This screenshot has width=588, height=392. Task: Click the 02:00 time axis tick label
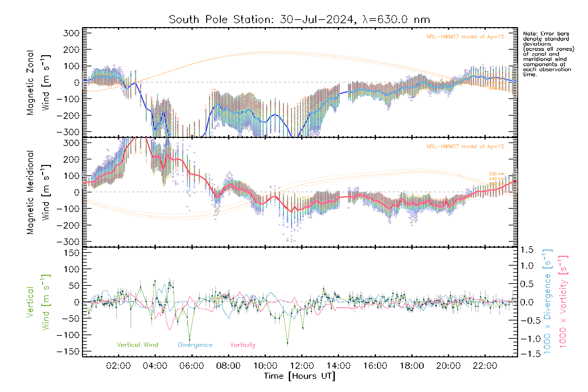(x=118, y=366)
